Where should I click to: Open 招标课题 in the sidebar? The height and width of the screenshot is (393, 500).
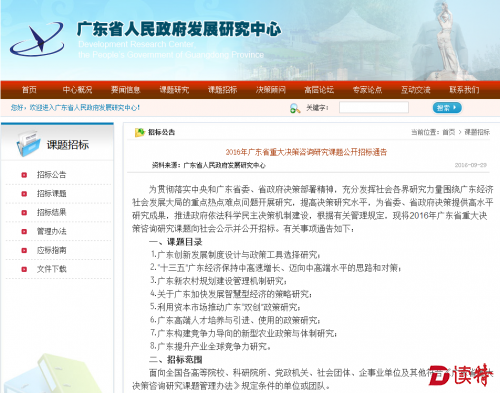pos(51,194)
